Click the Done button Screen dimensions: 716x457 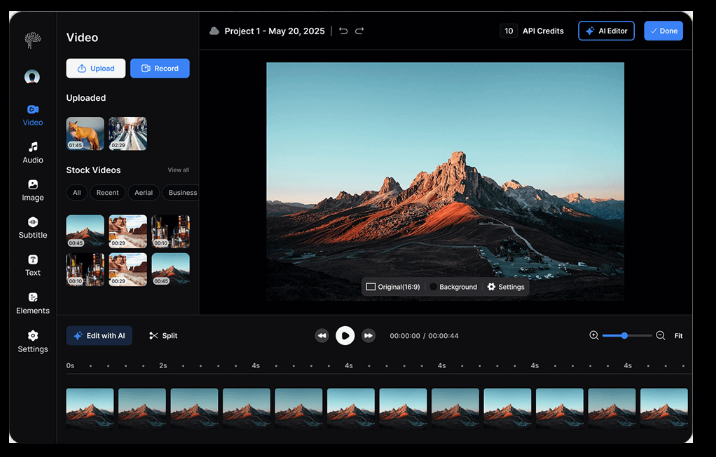(x=663, y=31)
